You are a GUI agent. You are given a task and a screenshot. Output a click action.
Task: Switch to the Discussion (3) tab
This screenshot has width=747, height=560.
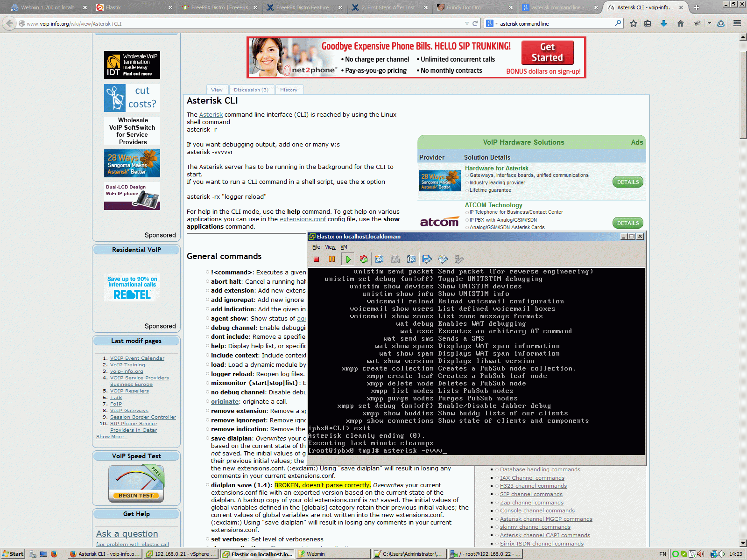(251, 90)
